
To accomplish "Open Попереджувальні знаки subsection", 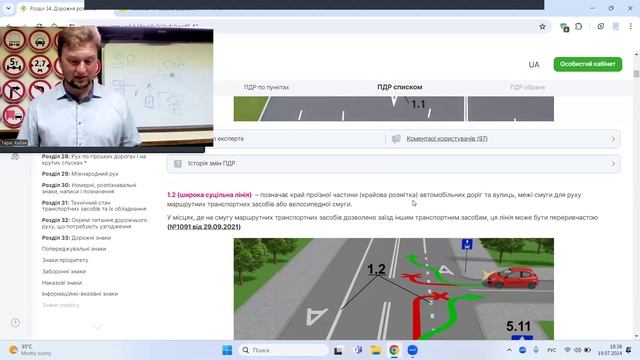I will pos(74,249).
